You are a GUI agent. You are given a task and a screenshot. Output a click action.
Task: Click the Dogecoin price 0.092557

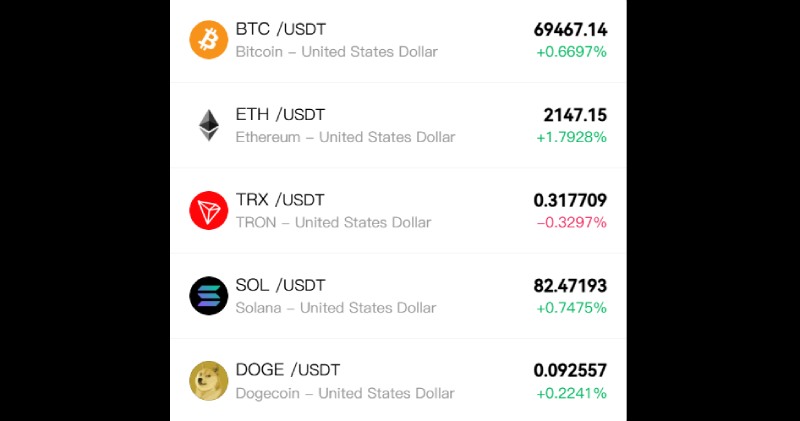[x=570, y=371]
